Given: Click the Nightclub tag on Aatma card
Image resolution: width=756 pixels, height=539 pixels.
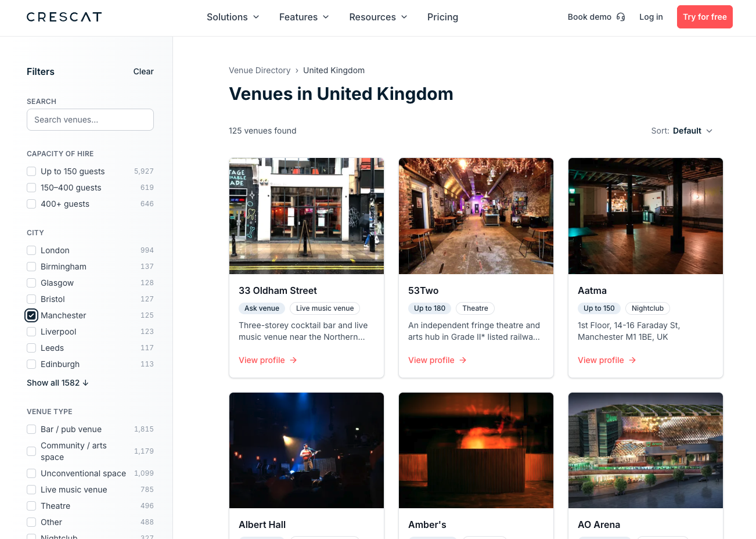Looking at the screenshot, I should pyautogui.click(x=647, y=308).
